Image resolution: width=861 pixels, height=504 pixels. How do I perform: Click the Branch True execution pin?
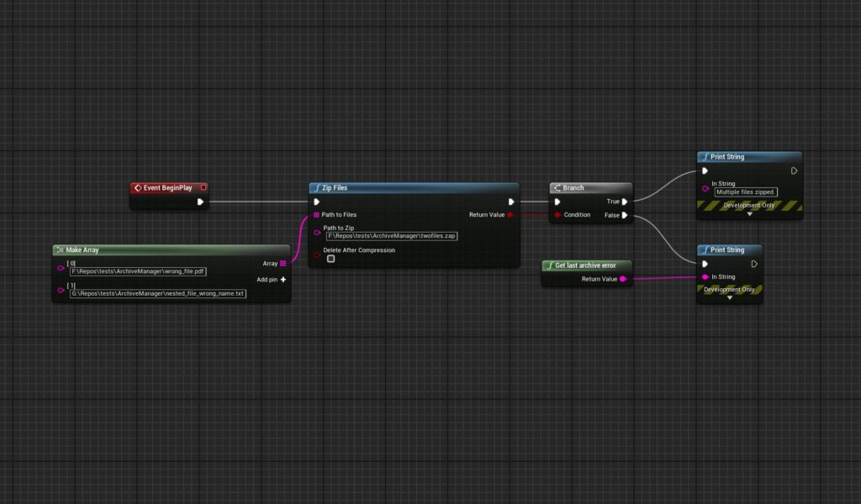(x=625, y=202)
